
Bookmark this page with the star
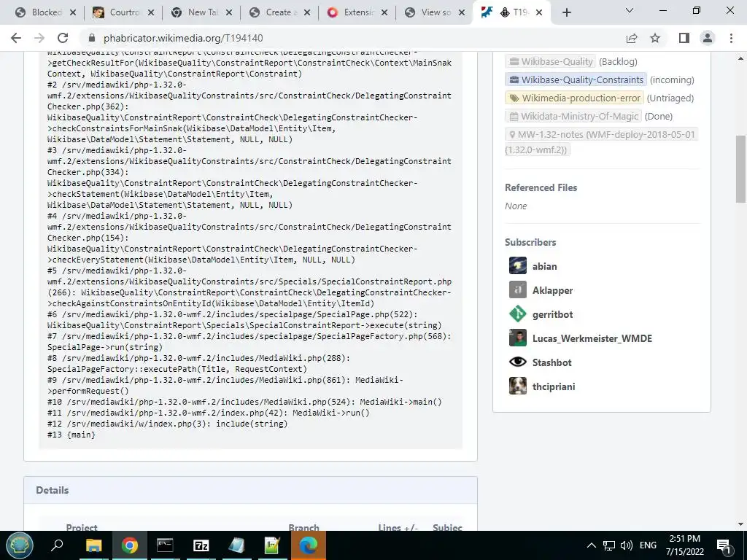(x=655, y=38)
